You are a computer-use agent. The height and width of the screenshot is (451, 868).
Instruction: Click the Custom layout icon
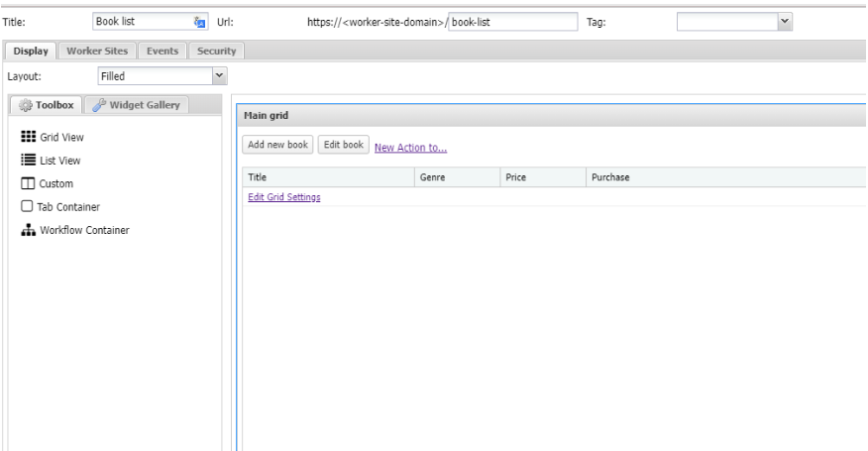[28, 182]
